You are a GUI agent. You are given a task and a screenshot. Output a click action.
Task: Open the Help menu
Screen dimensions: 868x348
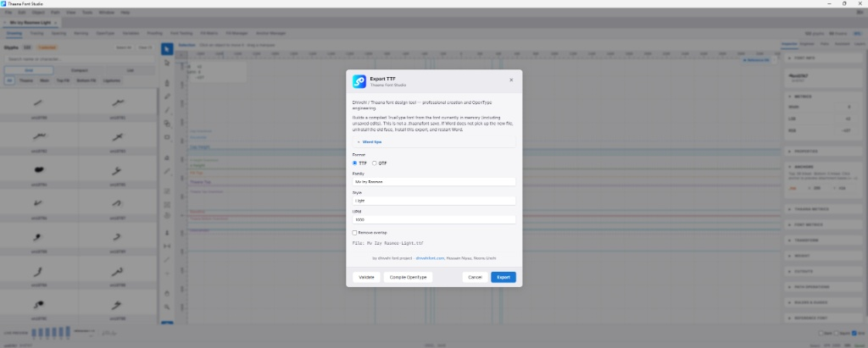click(x=125, y=12)
